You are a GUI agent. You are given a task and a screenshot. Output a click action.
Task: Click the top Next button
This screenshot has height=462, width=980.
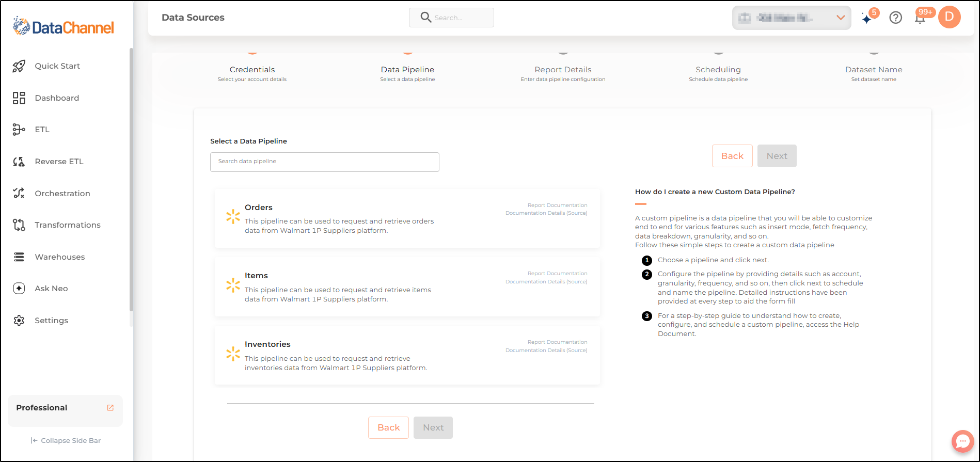pos(777,156)
